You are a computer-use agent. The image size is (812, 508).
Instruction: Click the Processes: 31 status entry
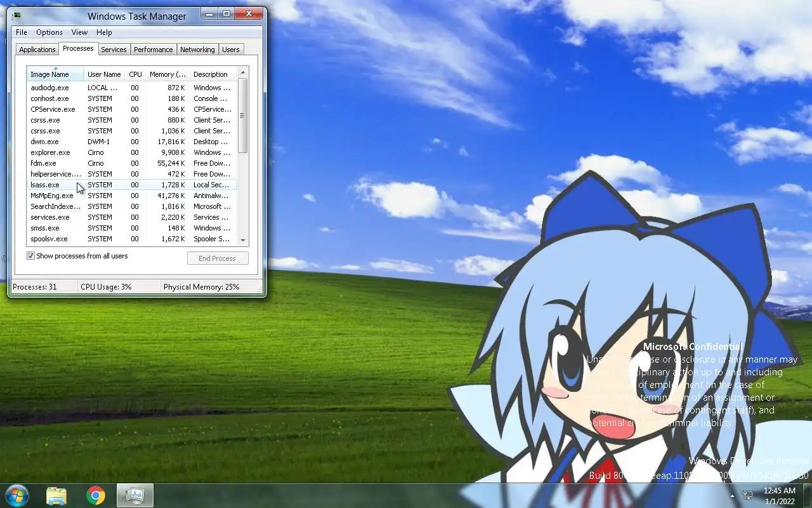click(x=35, y=287)
